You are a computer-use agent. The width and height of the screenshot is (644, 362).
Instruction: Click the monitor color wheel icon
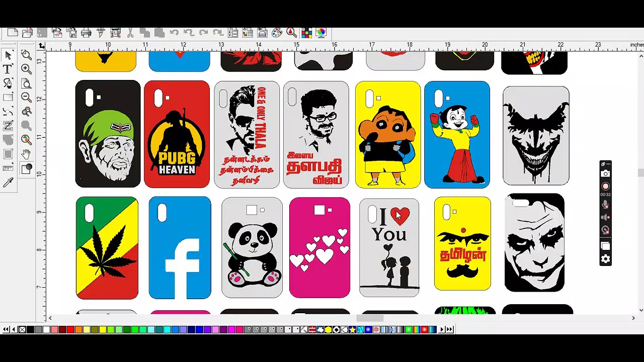pos(321,33)
